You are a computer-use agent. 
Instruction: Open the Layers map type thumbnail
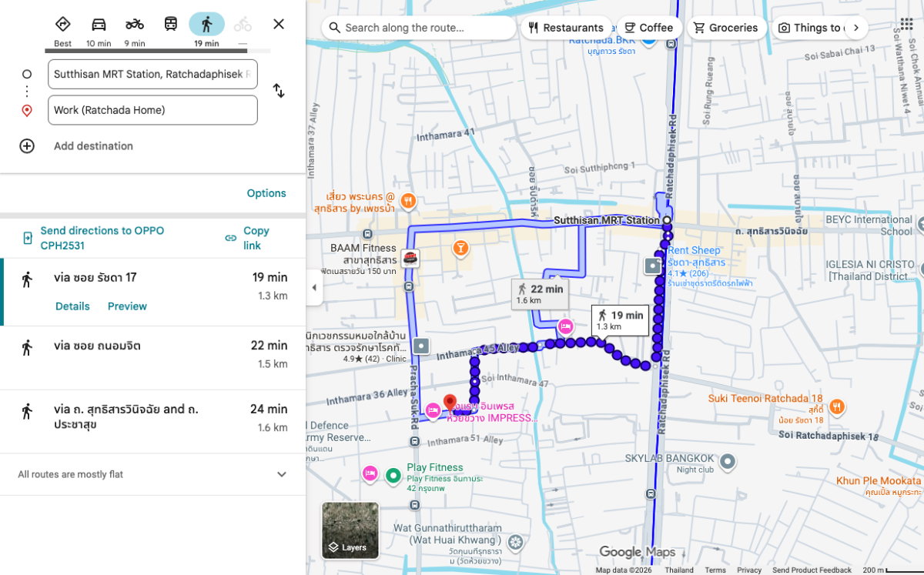(x=350, y=530)
